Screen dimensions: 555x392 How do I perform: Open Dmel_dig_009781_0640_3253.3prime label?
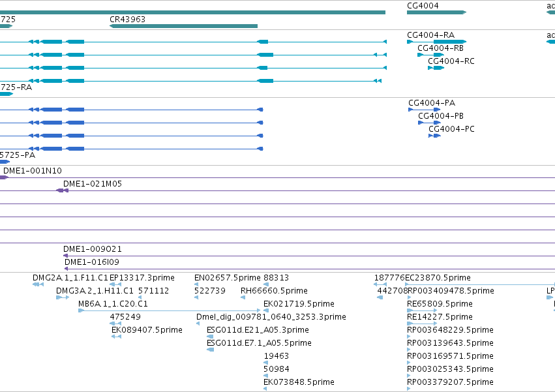[x=271, y=317]
